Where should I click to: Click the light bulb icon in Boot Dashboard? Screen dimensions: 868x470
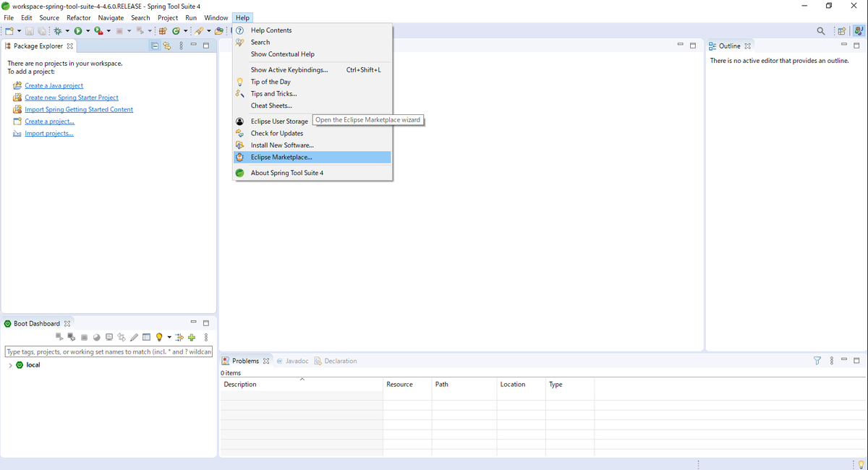point(159,337)
